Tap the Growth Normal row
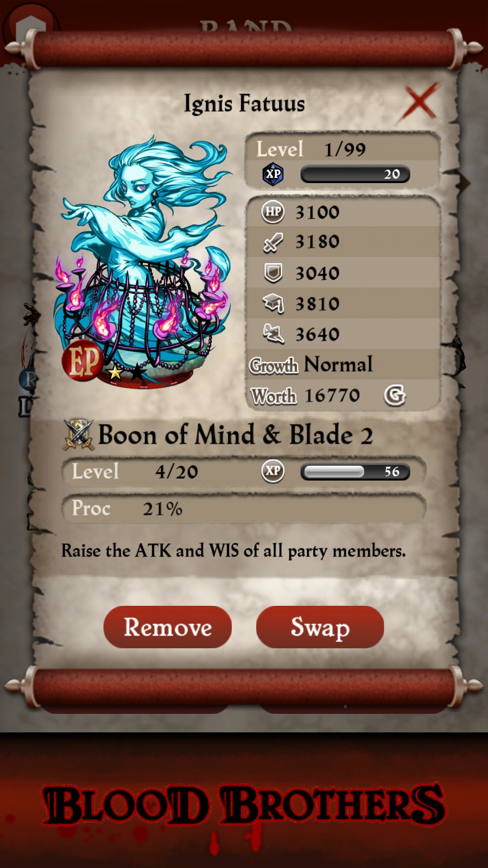The width and height of the screenshot is (488, 868). tap(343, 364)
